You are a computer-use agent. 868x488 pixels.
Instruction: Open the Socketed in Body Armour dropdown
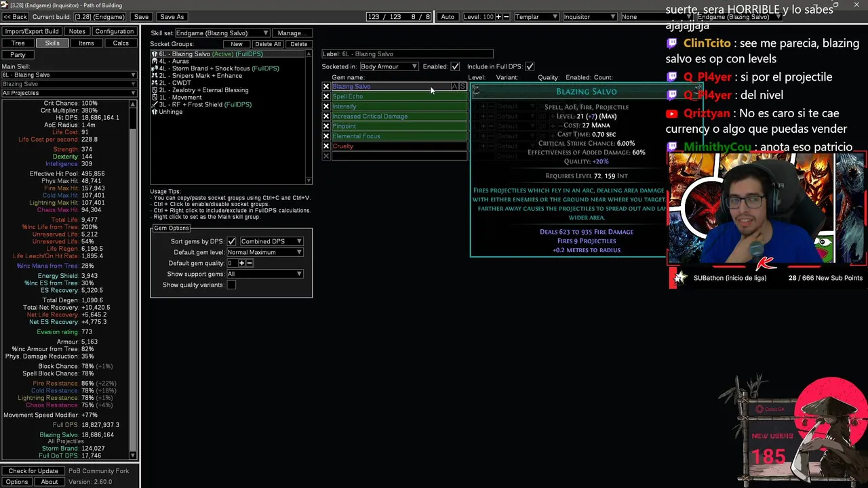pos(389,66)
